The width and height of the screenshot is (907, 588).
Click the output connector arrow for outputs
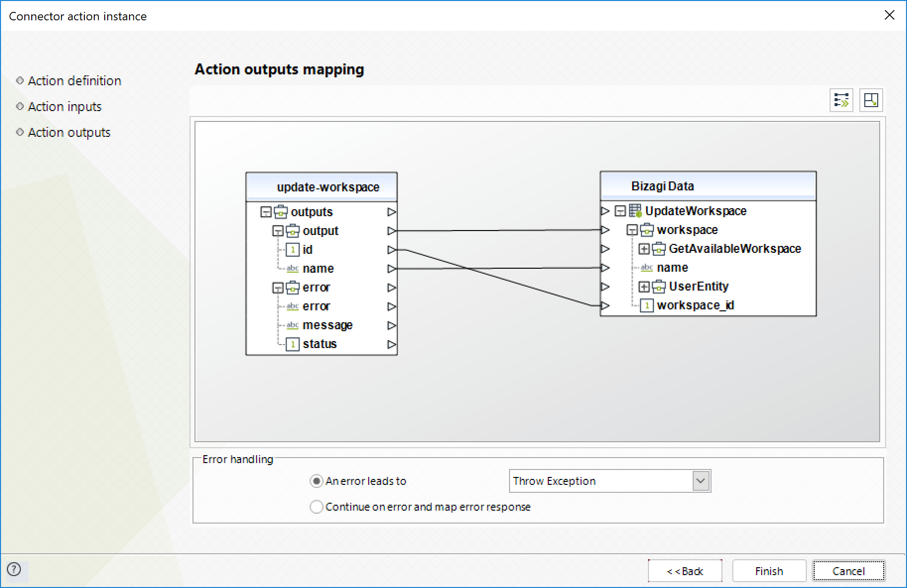tap(391, 212)
